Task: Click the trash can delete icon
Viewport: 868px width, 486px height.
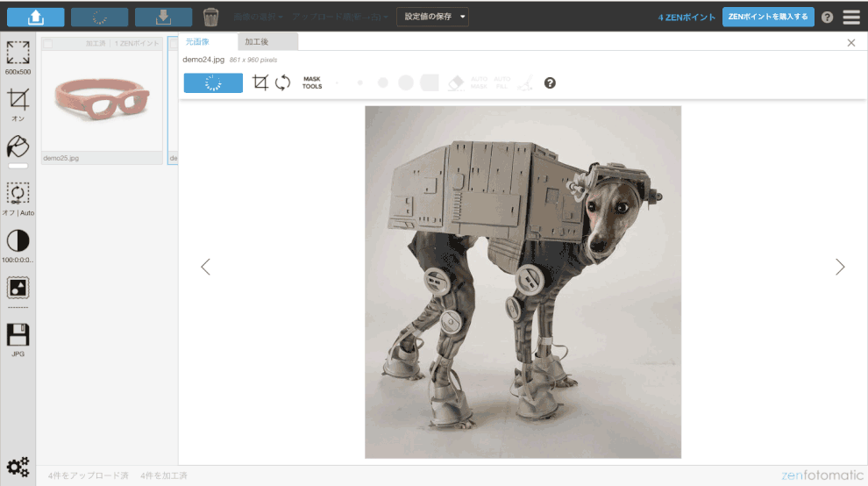Action: coord(210,18)
